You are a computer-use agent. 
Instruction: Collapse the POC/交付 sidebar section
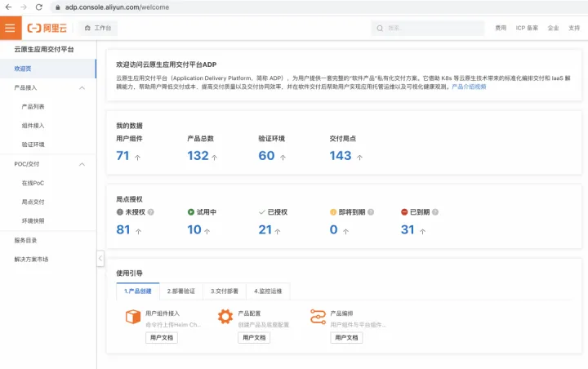click(82, 164)
